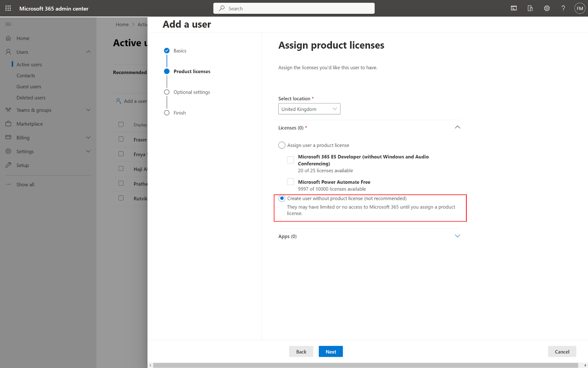The height and width of the screenshot is (368, 588).
Task: Open the Select location dropdown
Action: 309,109
